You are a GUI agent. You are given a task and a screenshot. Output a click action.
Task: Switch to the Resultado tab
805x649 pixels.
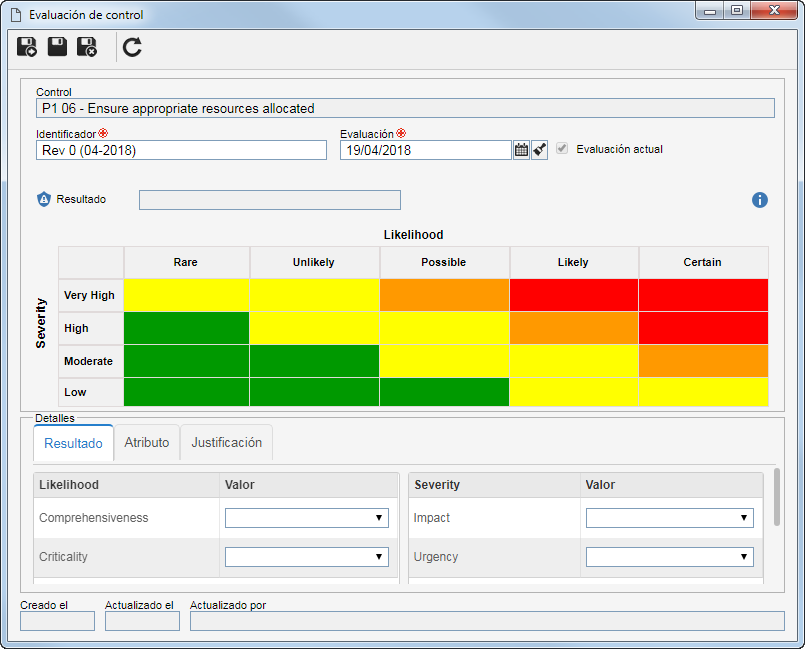[x=73, y=443]
